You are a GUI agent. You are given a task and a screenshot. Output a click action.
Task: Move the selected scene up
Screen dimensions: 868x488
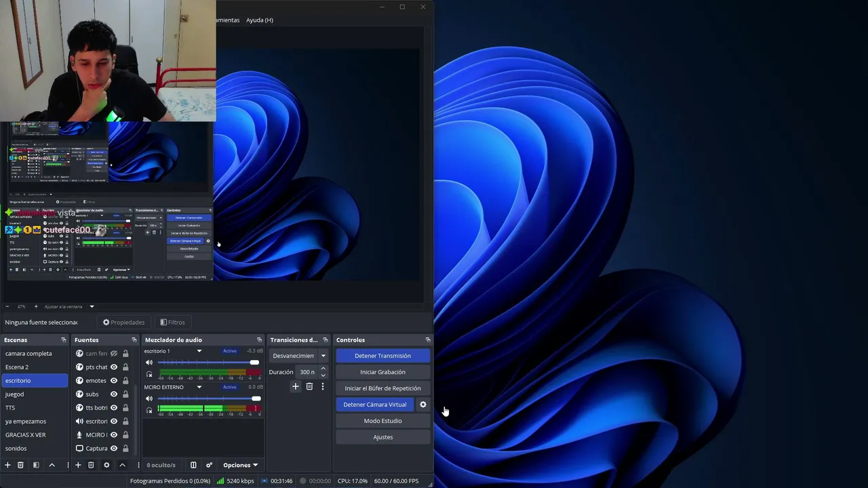click(x=52, y=465)
